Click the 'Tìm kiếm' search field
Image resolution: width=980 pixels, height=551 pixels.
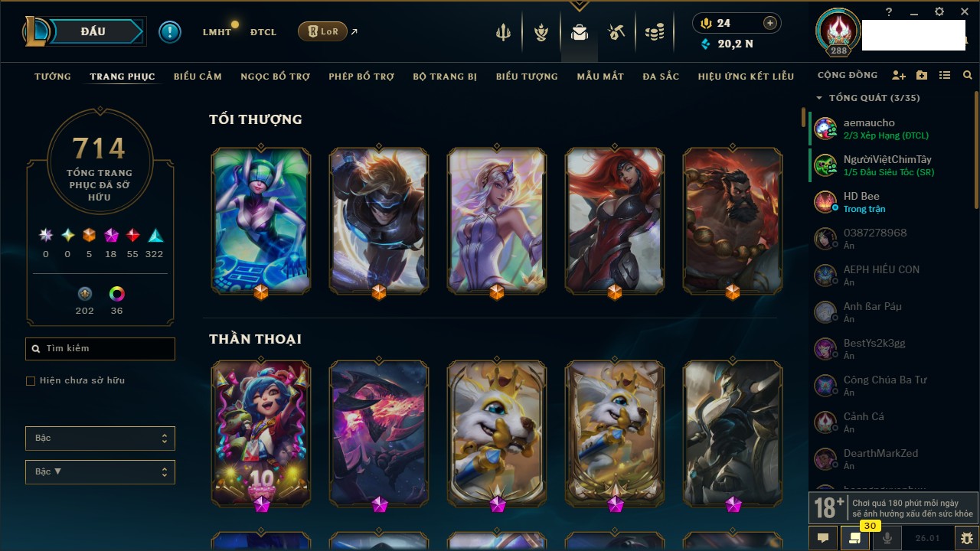pos(100,349)
